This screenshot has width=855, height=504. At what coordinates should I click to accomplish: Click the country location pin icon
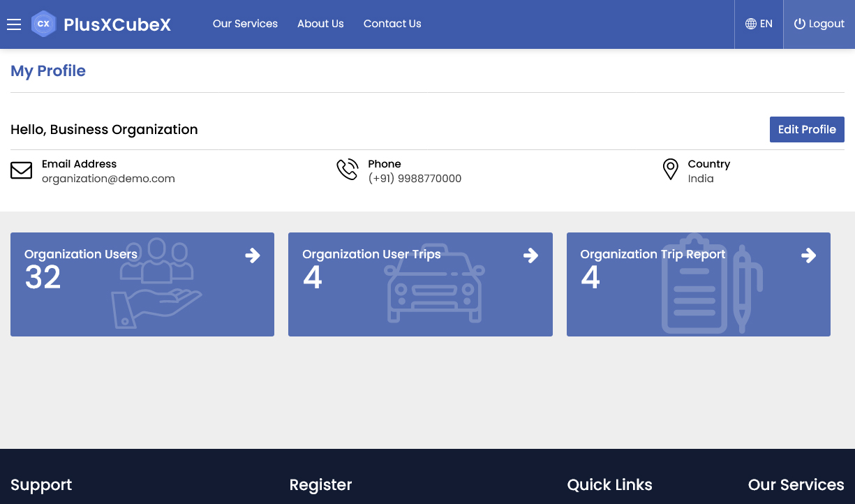point(670,170)
